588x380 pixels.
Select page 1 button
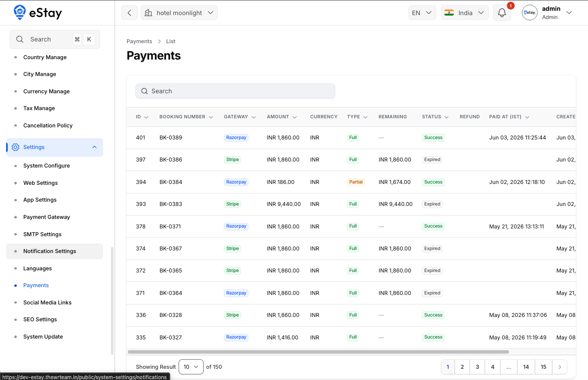coord(448,367)
